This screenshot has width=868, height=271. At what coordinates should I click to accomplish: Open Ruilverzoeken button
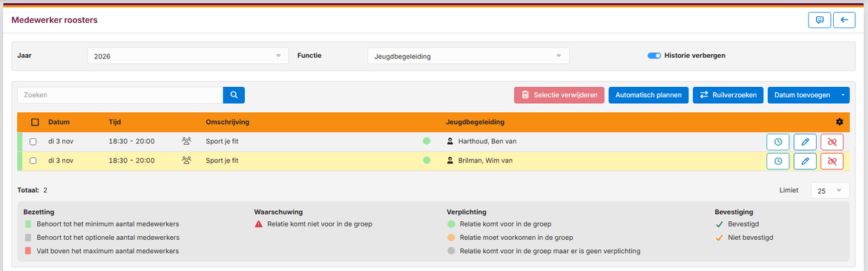click(x=729, y=95)
